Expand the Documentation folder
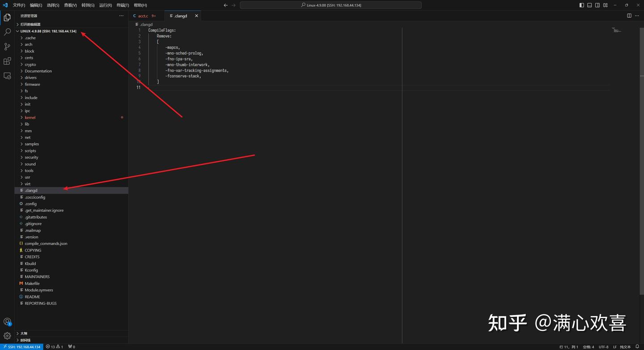 [37, 71]
